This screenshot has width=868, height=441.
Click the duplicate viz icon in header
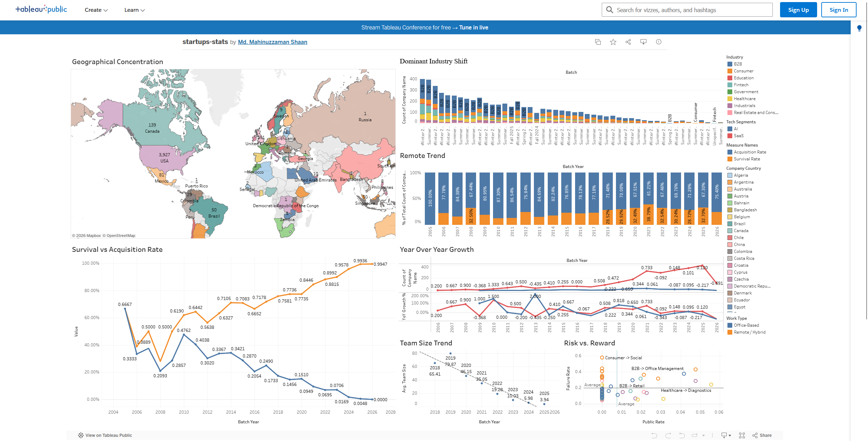(x=598, y=42)
